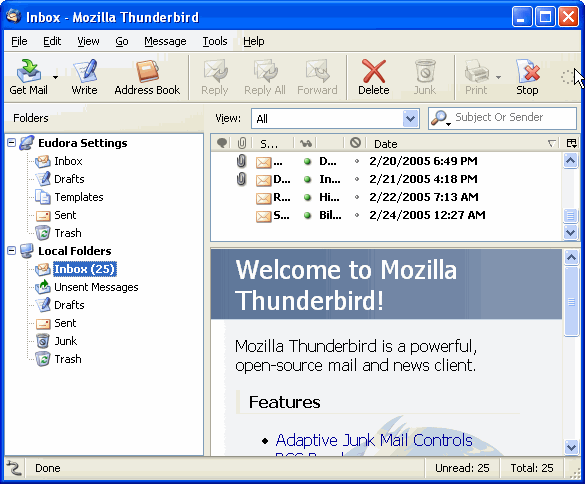Toggle read status of 2/22/2005 message
The image size is (585, 484).
click(307, 197)
